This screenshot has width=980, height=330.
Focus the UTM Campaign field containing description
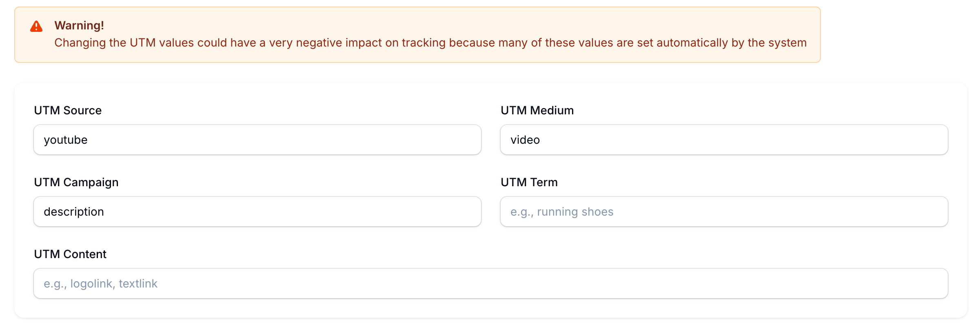pyautogui.click(x=257, y=212)
